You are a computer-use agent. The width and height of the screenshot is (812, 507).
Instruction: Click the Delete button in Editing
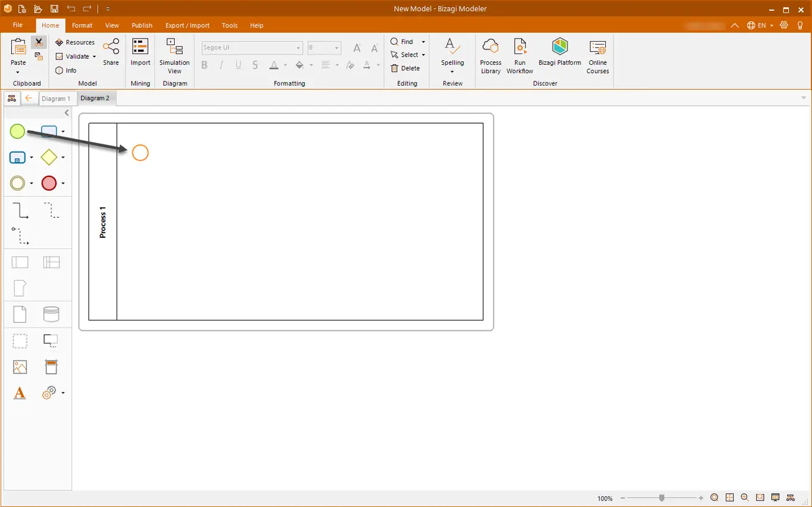click(405, 68)
